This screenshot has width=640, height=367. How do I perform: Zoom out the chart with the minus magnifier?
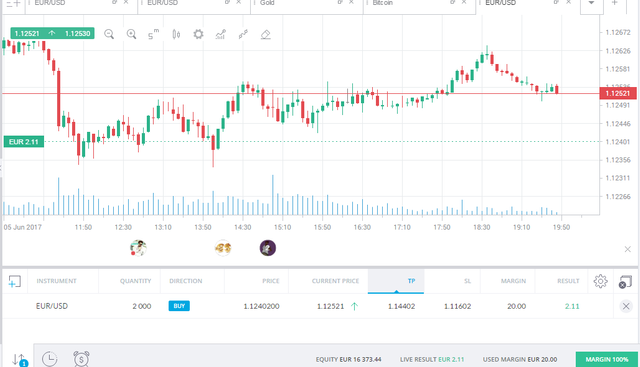pyautogui.click(x=109, y=34)
